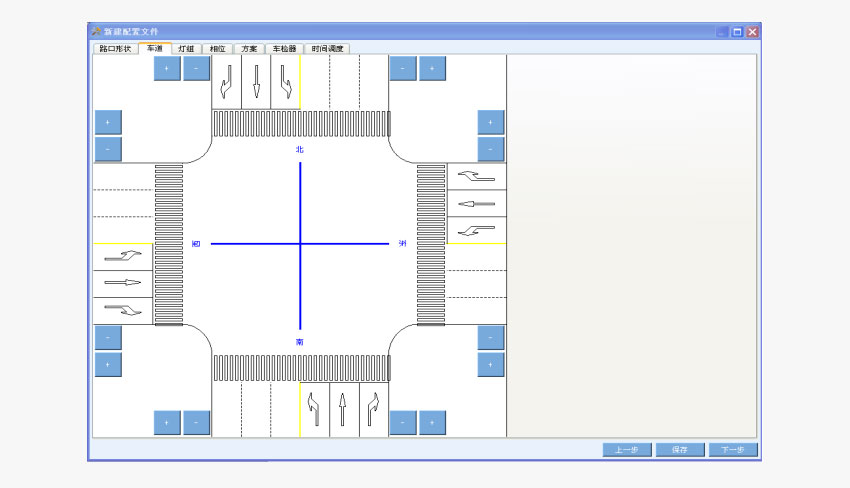Viewport: 850px width, 488px height.
Task: Select the straight lane arrow on west approach
Action: pyautogui.click(x=123, y=283)
